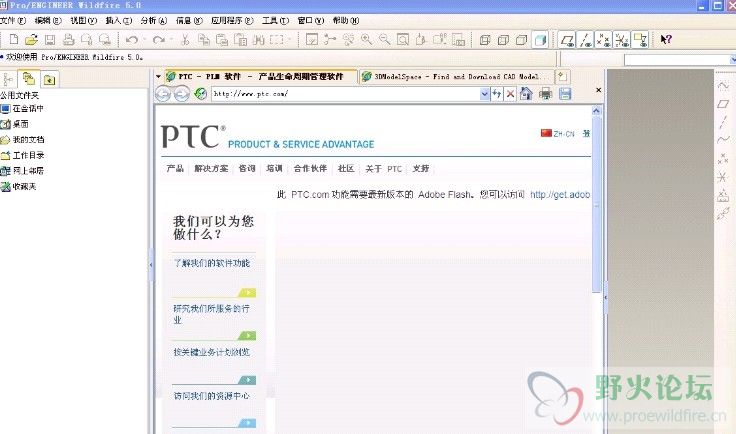Screen dimensions: 736x434
Task: Click the Zoom Out magnifier icon
Action: pyautogui.click(x=384, y=40)
